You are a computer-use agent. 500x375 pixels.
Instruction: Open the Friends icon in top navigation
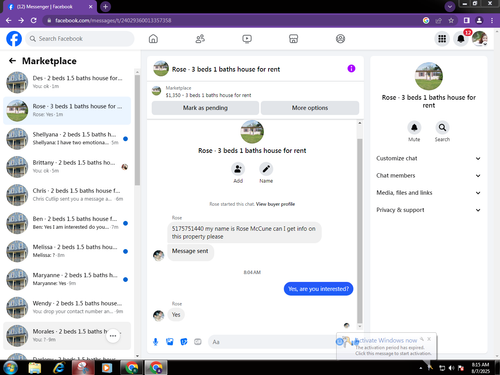point(200,39)
